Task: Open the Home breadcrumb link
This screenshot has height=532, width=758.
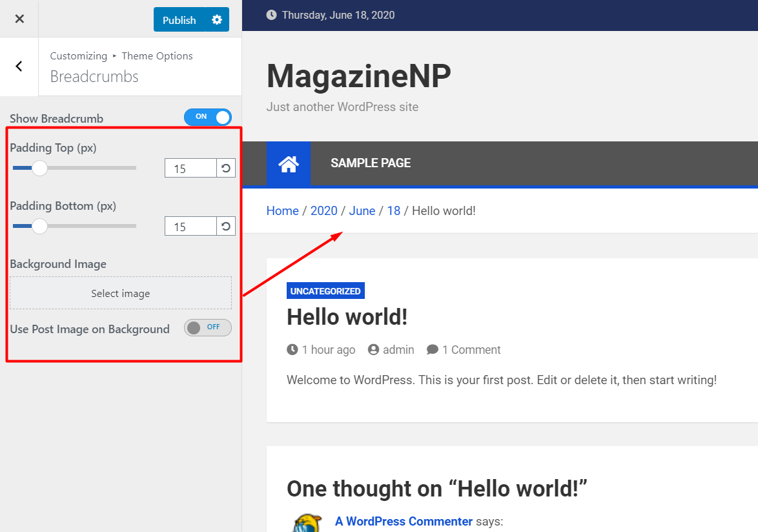Action: (283, 210)
